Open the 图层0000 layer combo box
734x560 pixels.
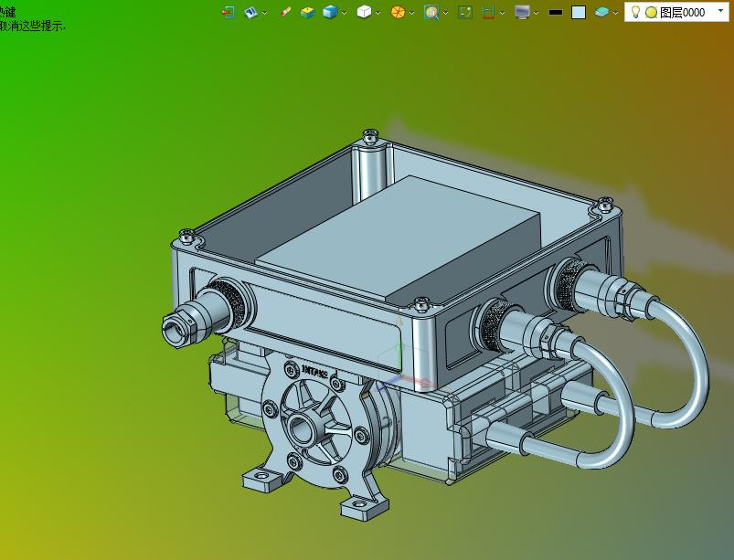point(676,12)
